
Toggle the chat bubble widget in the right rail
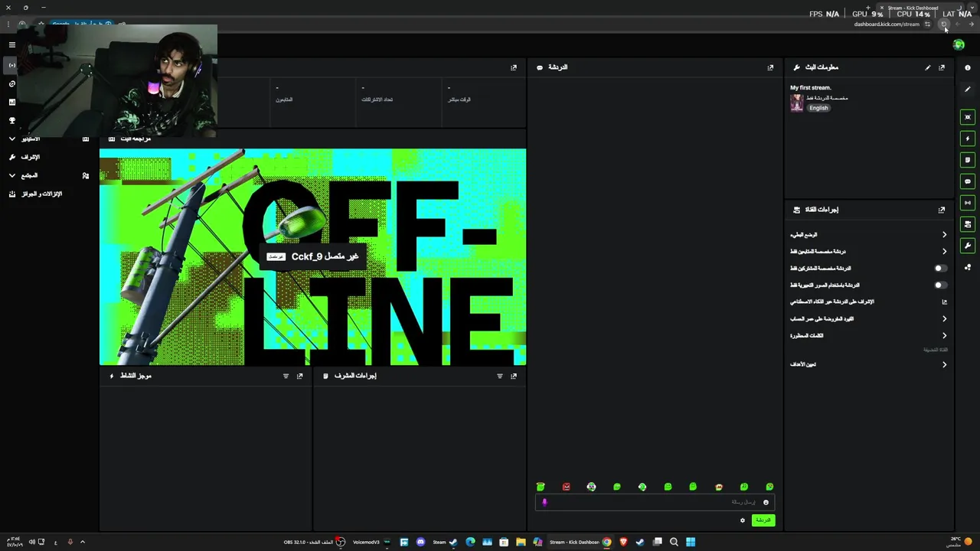(968, 181)
